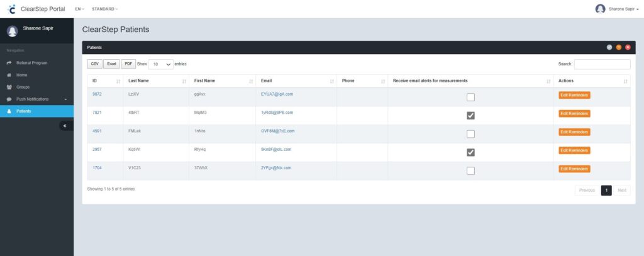This screenshot has height=256, width=644.
Task: Open the STANDARD dropdown in header
Action: click(x=105, y=9)
